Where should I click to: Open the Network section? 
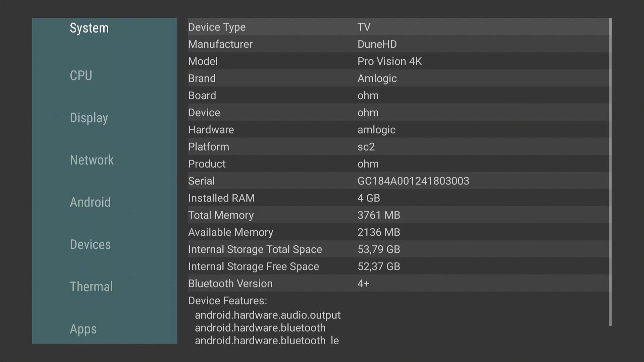click(x=92, y=160)
